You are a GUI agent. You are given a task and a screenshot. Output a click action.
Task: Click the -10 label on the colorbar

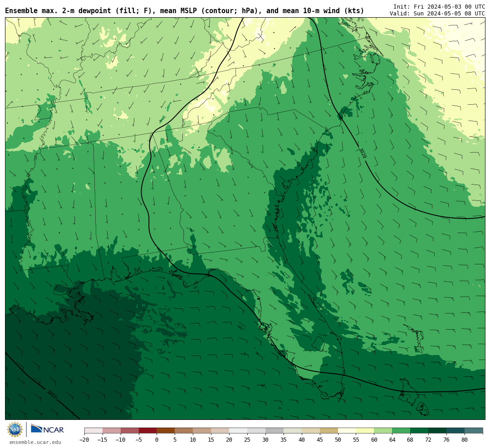pyautogui.click(x=121, y=439)
